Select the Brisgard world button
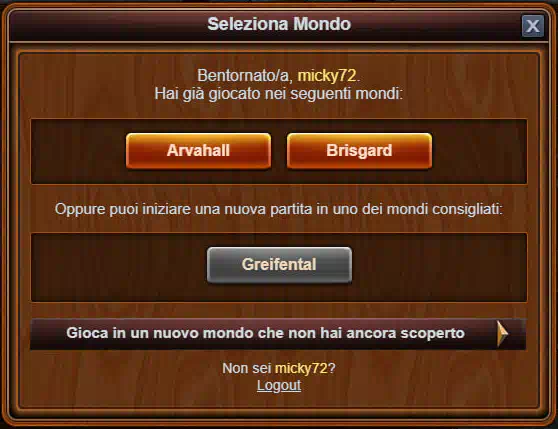558x429 pixels. [x=359, y=150]
